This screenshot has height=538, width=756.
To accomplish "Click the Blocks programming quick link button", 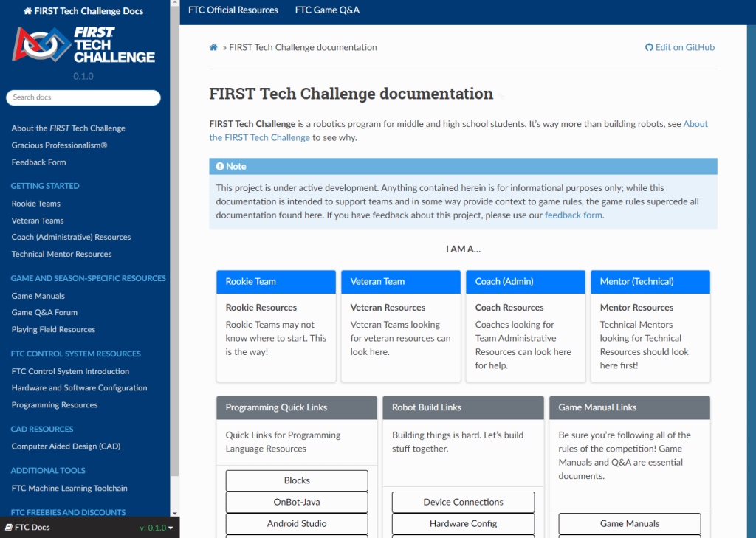I will coord(297,480).
